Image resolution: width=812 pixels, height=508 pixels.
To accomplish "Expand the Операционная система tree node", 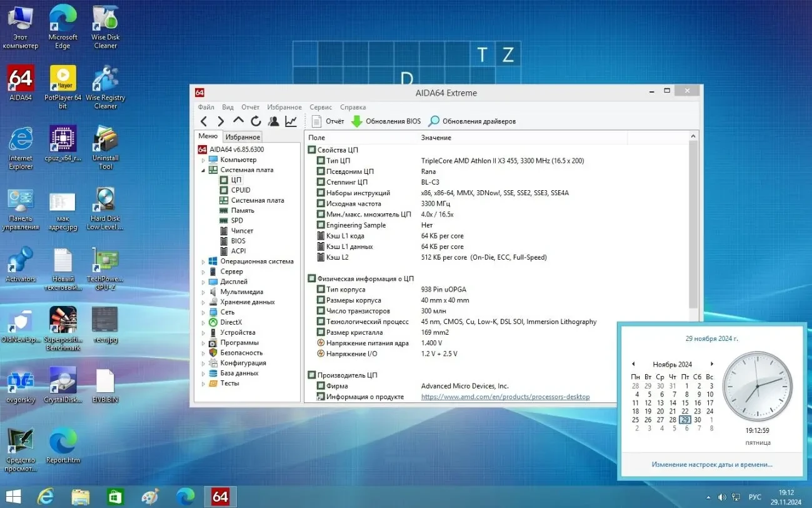I will point(203,261).
